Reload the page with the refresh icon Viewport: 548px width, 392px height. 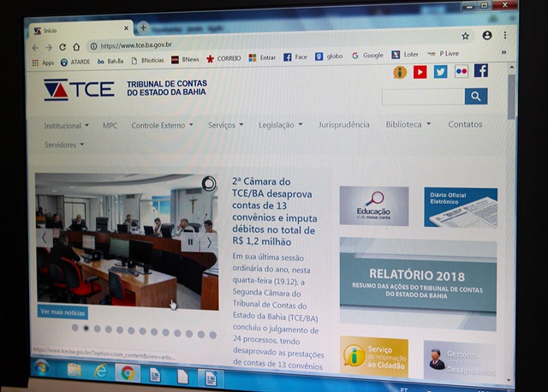62,47
